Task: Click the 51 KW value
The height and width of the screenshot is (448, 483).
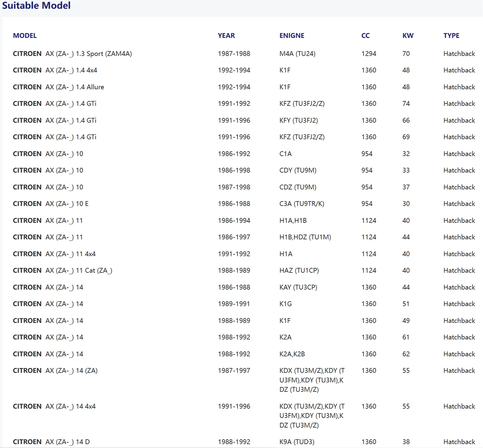Action: point(406,304)
